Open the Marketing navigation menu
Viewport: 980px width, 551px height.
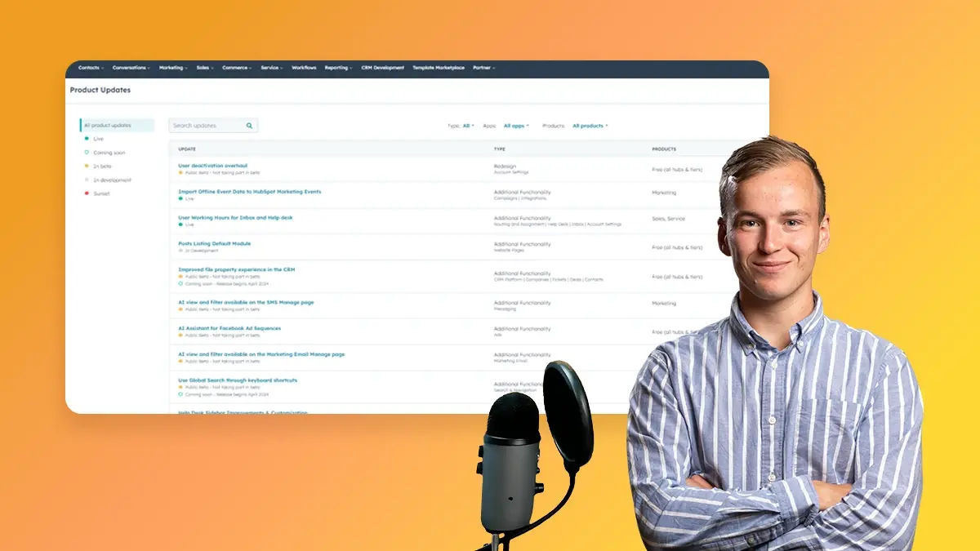(173, 68)
